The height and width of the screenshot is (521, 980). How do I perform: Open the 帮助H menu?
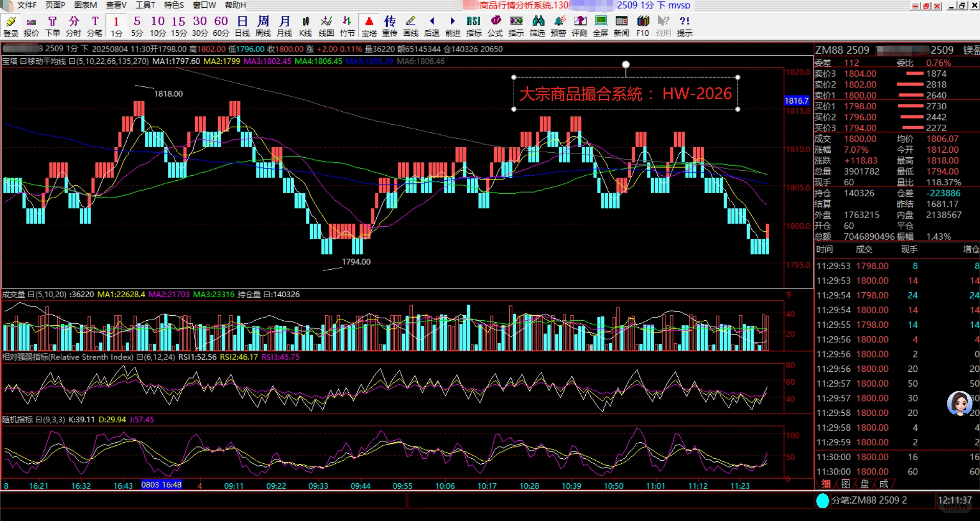tap(235, 5)
